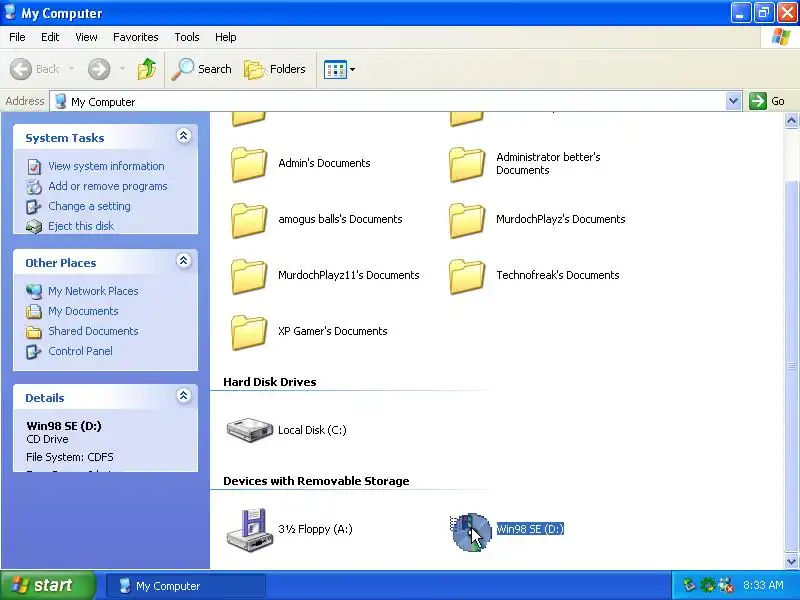The height and width of the screenshot is (600, 800).
Task: Expand the Address bar dropdown
Action: pos(733,101)
